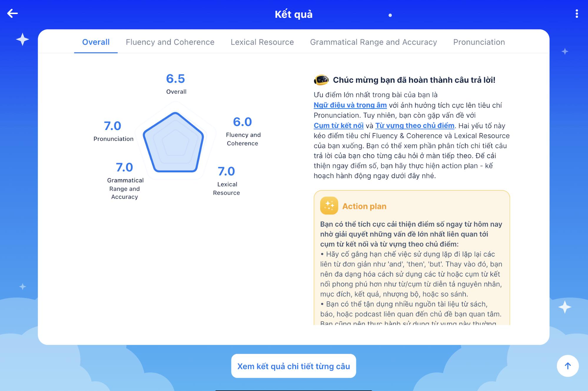The image size is (588, 391).
Task: Tap the scroll-to-top arrow button
Action: coord(567,366)
